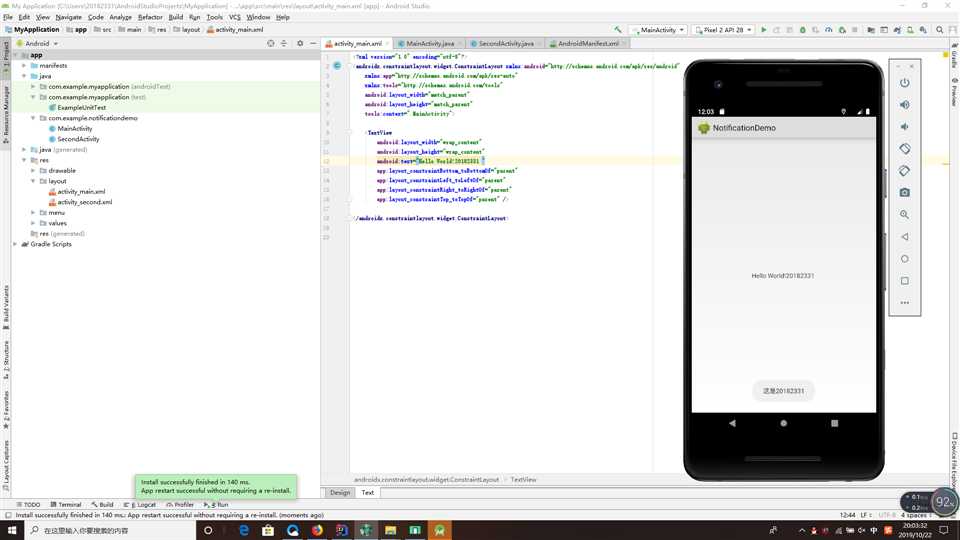Toggle tool window quick access icon in status bar
960x540 pixels.
click(7, 516)
